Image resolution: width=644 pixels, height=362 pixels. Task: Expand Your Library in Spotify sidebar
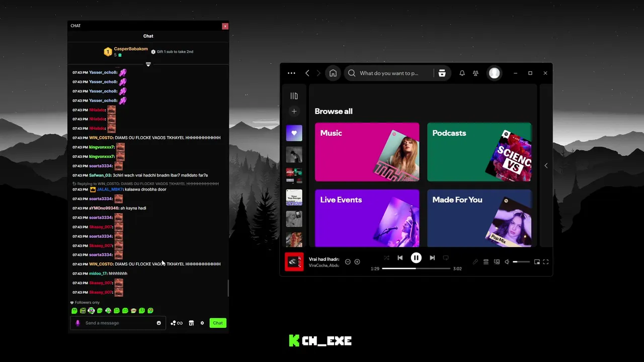pos(294,96)
